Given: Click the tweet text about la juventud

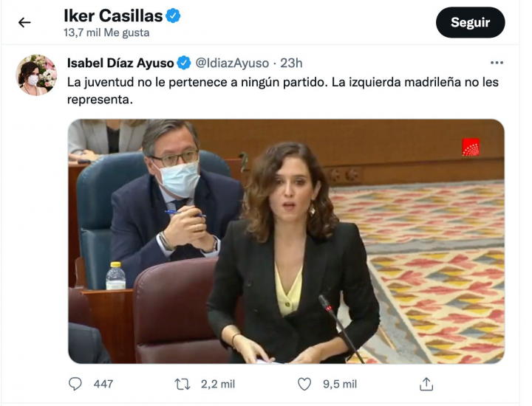Looking at the screenshot, I should (x=282, y=91).
